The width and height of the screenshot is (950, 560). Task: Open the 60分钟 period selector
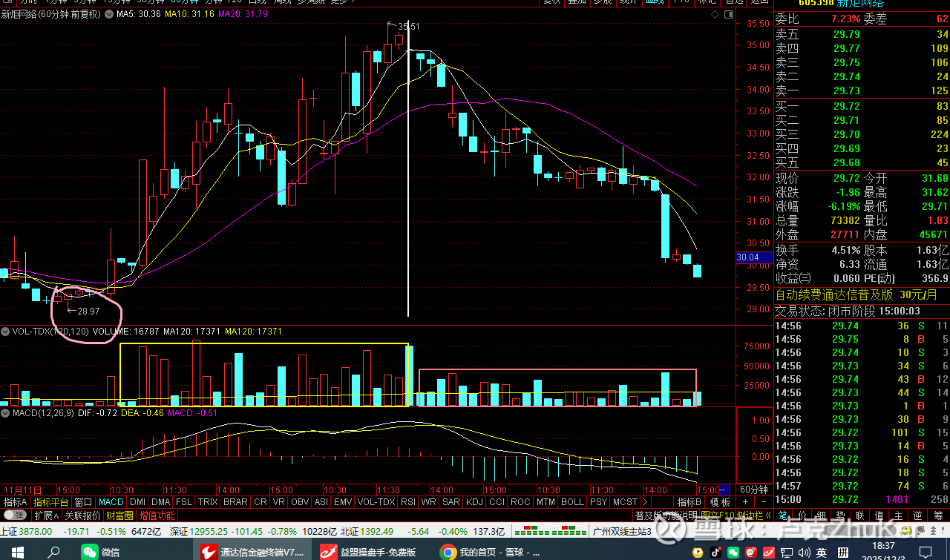(x=754, y=490)
